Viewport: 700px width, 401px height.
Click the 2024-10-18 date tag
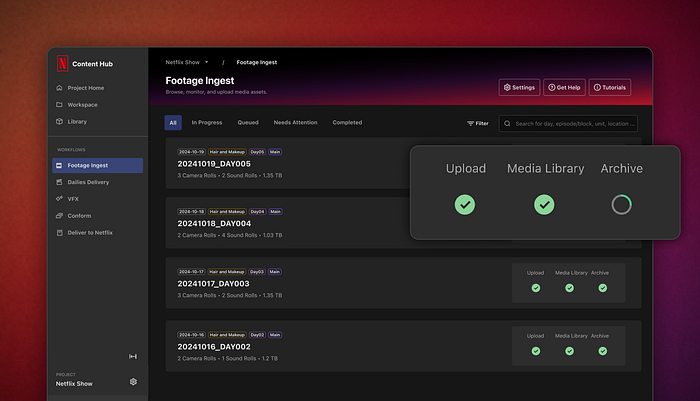192,212
